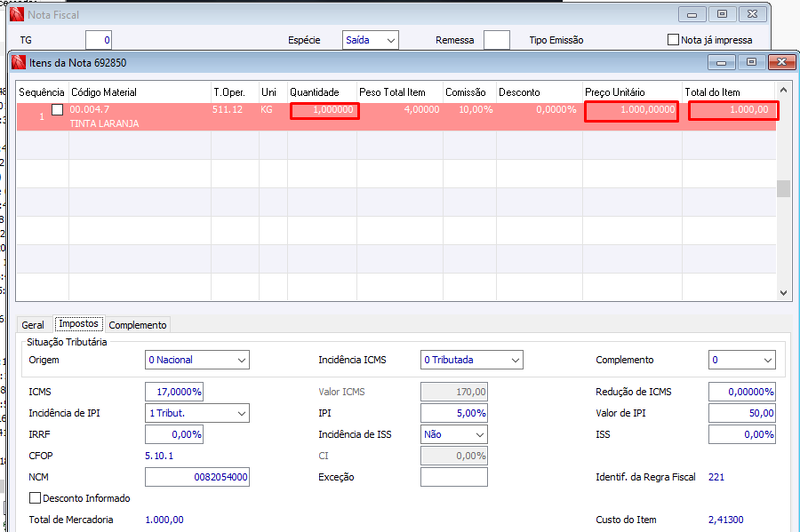Click the T.Oper. value 511.12
Viewport: 800px width, 532px height.
pos(228,109)
